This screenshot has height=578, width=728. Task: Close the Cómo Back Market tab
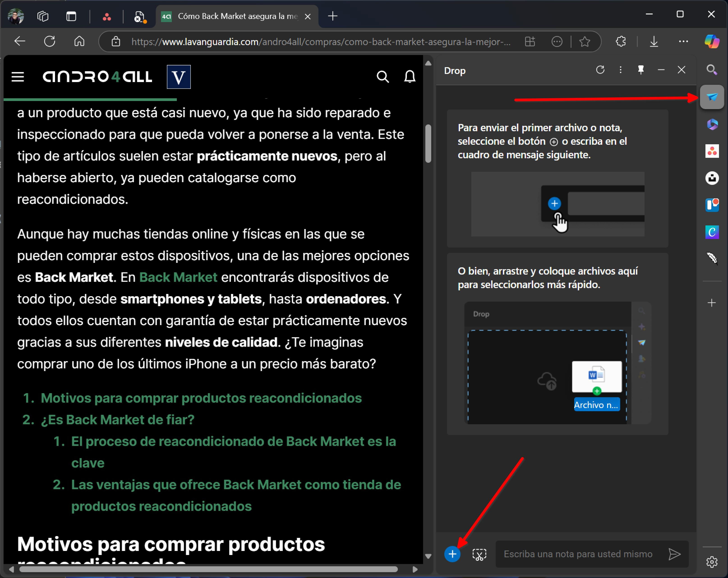[x=308, y=16]
